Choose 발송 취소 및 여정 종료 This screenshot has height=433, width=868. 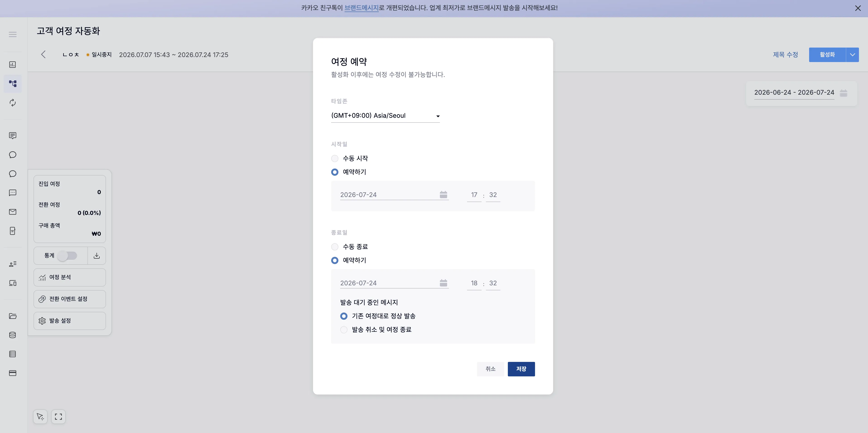[344, 330]
